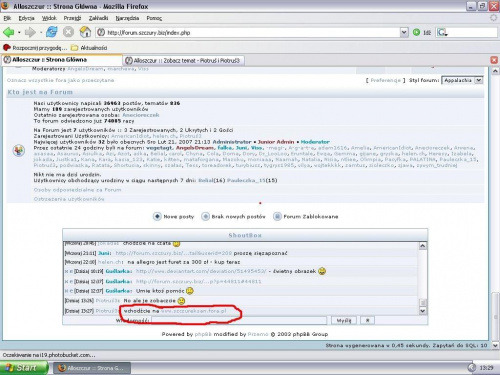
Task: Switch to the Alloszczur Strona Główna tab
Action: pyautogui.click(x=62, y=60)
